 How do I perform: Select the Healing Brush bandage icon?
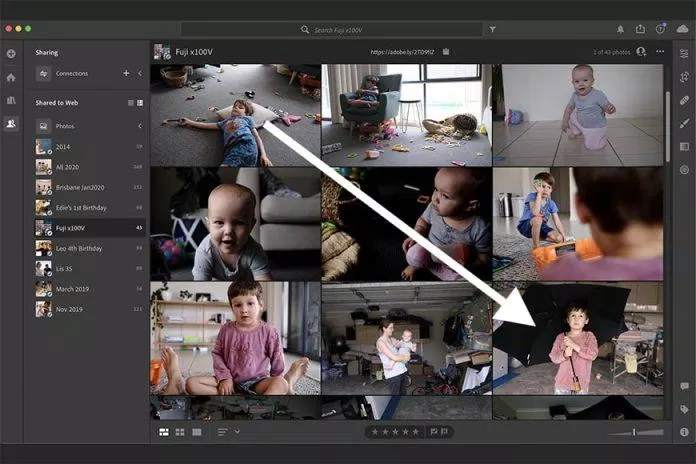684,100
